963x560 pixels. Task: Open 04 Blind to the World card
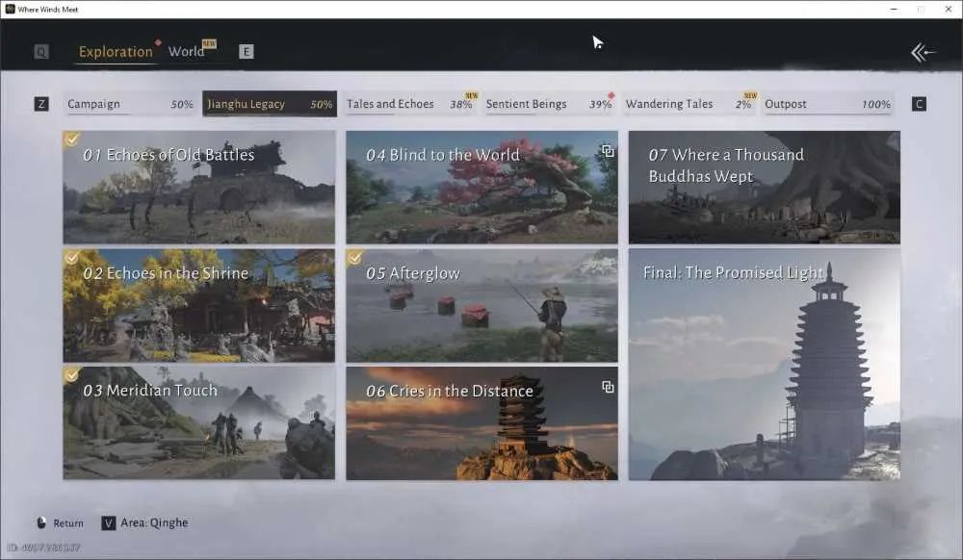pos(482,187)
